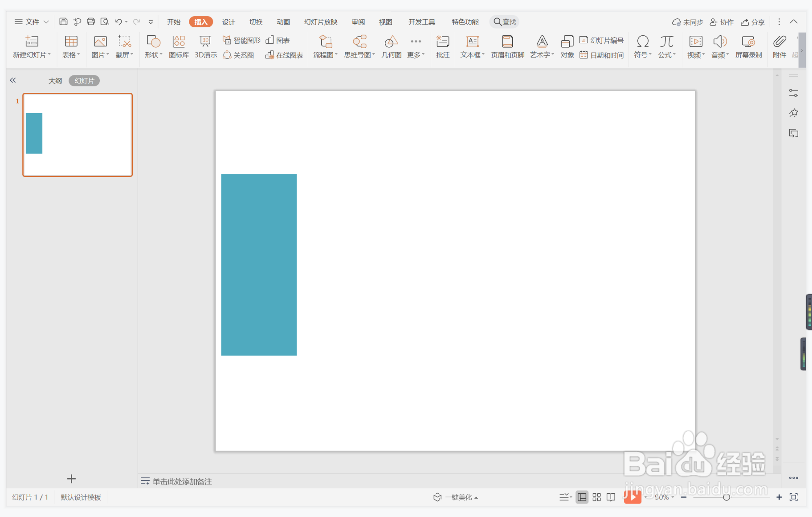812x517 pixels.
Task: Select slide 1 thumbnail
Action: 77,135
